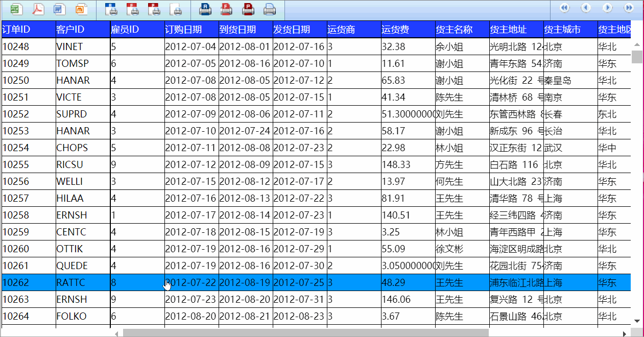
Task: Click the 货主城市 column header
Action: (x=570, y=30)
